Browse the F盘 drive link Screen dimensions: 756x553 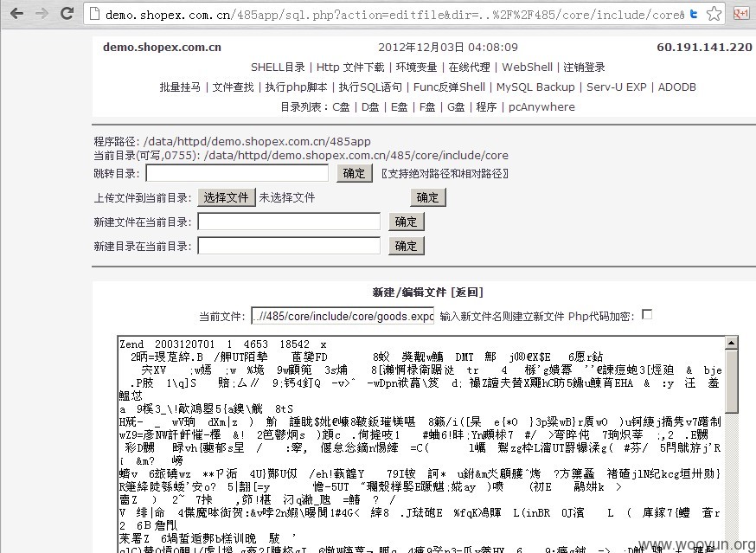click(x=427, y=106)
